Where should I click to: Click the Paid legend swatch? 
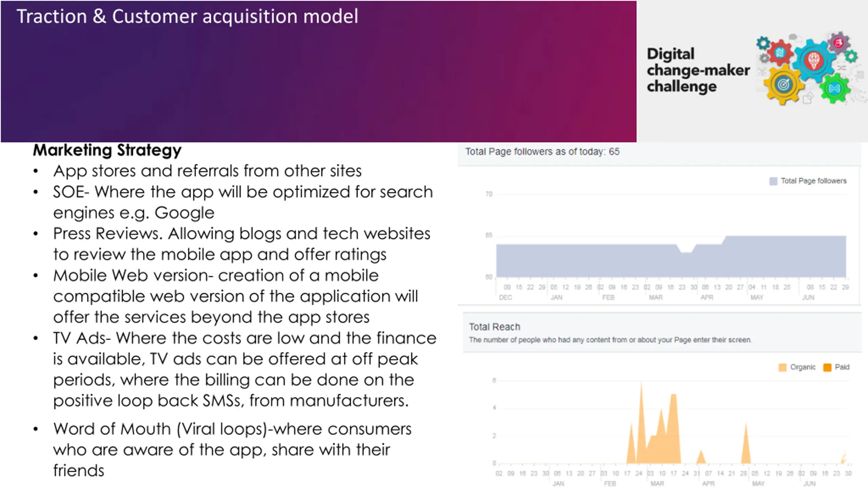pyautogui.click(x=827, y=367)
